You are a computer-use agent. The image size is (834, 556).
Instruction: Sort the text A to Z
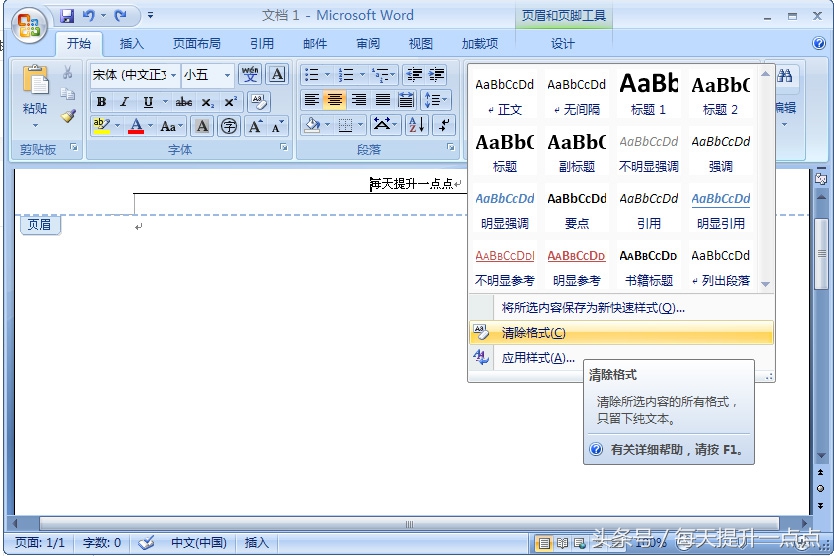click(416, 126)
